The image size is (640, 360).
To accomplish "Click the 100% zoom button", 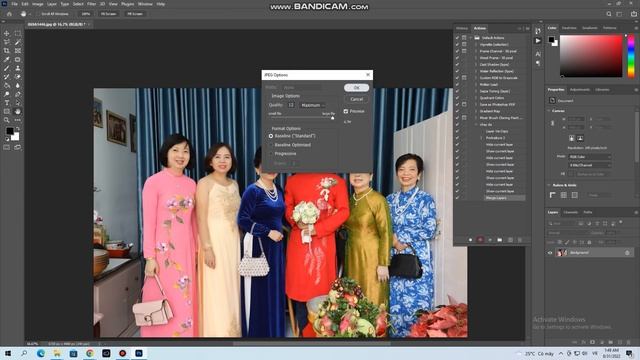I will [85, 14].
